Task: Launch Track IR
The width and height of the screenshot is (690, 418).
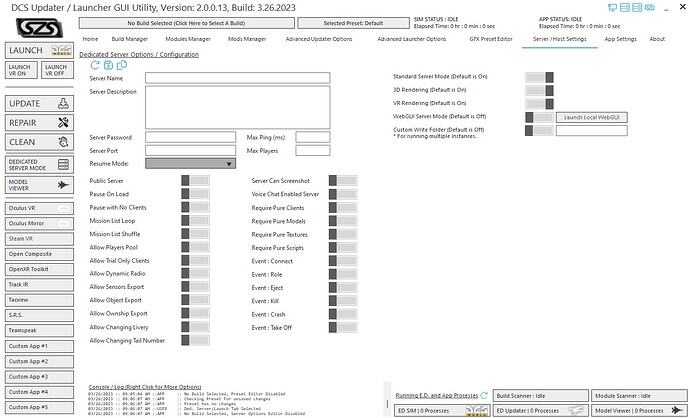Action: pyautogui.click(x=39, y=285)
